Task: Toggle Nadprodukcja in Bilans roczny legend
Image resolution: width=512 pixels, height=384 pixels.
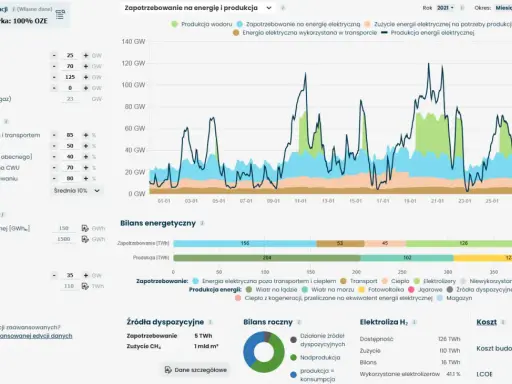Action: pos(315,357)
